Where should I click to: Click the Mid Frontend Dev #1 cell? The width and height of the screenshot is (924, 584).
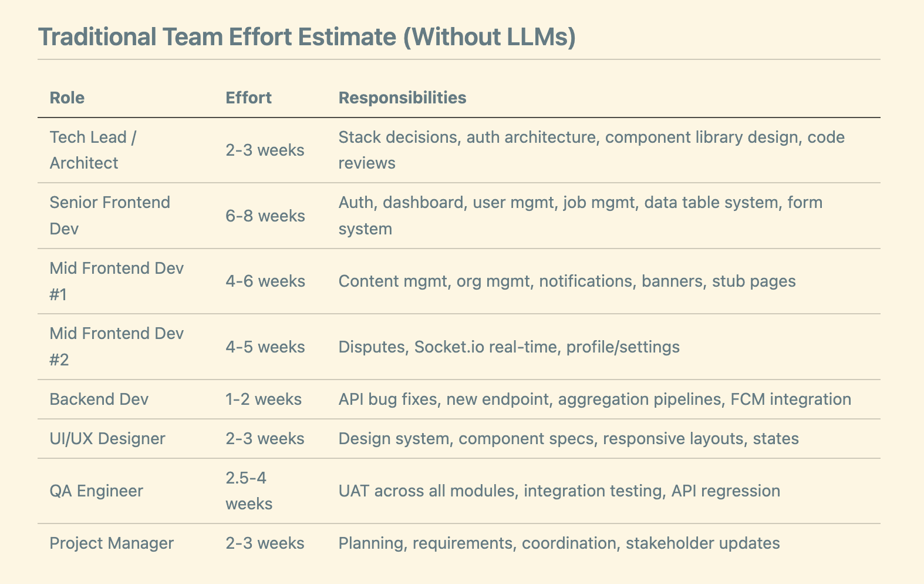(117, 281)
